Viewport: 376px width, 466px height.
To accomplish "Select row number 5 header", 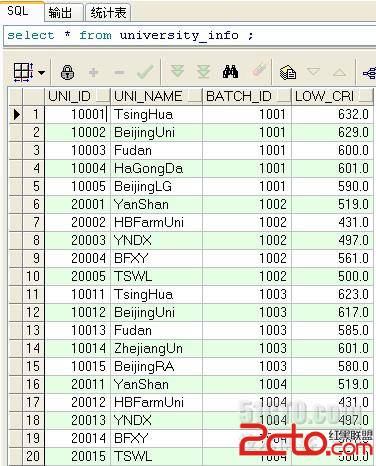I will 33,186.
